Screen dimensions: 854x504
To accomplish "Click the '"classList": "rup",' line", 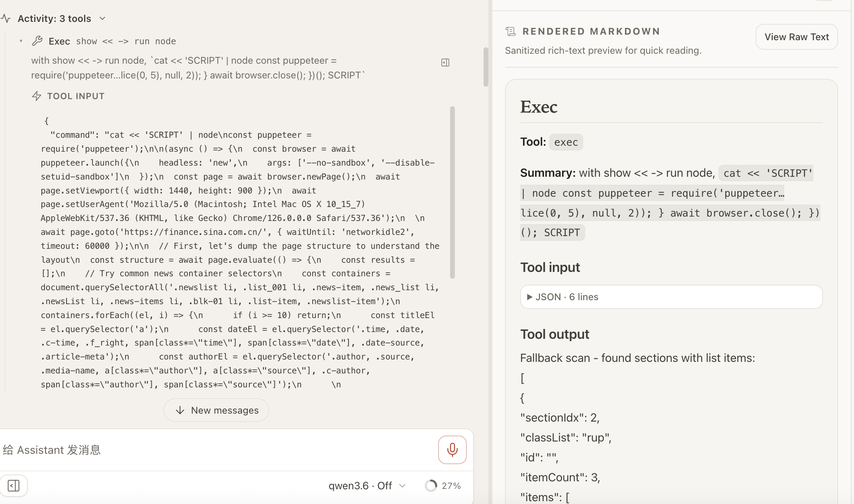I will 566,438.
